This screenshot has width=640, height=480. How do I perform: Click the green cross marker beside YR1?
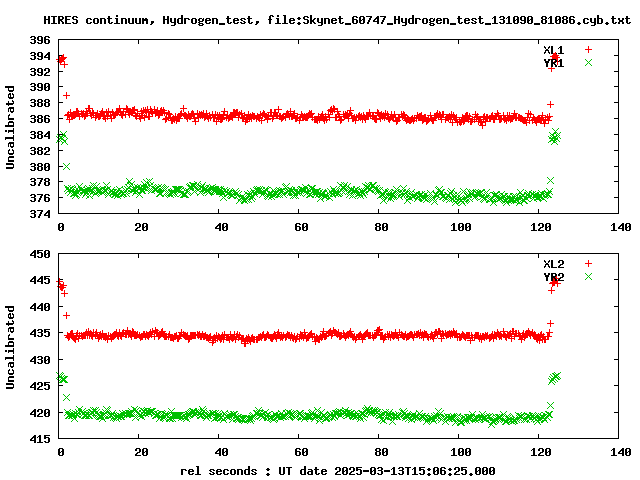point(588,62)
